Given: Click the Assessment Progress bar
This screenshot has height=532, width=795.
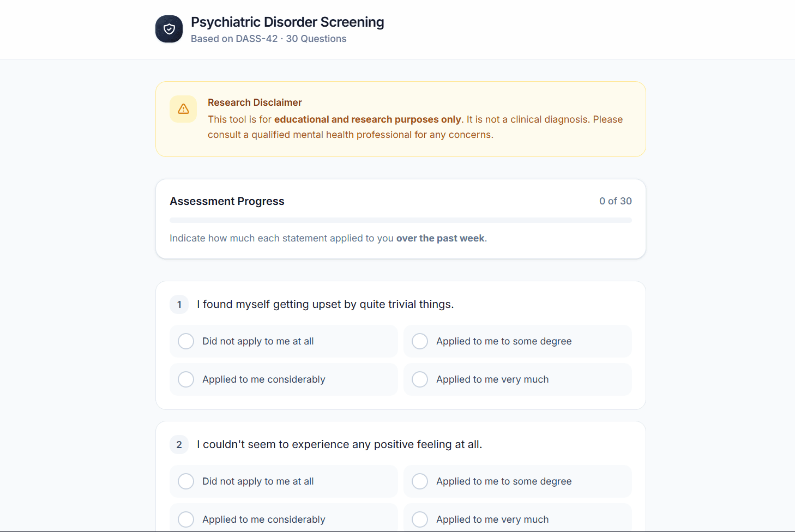Looking at the screenshot, I should [400, 220].
